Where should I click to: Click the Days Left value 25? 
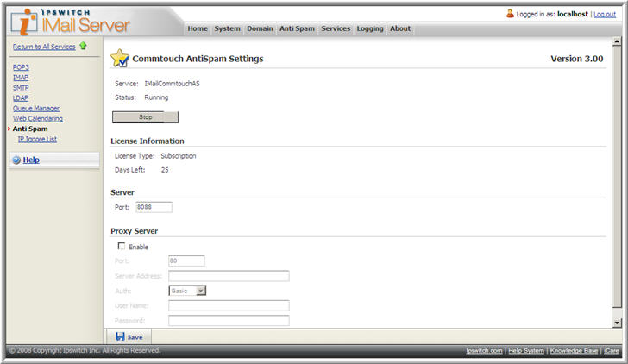click(x=165, y=170)
